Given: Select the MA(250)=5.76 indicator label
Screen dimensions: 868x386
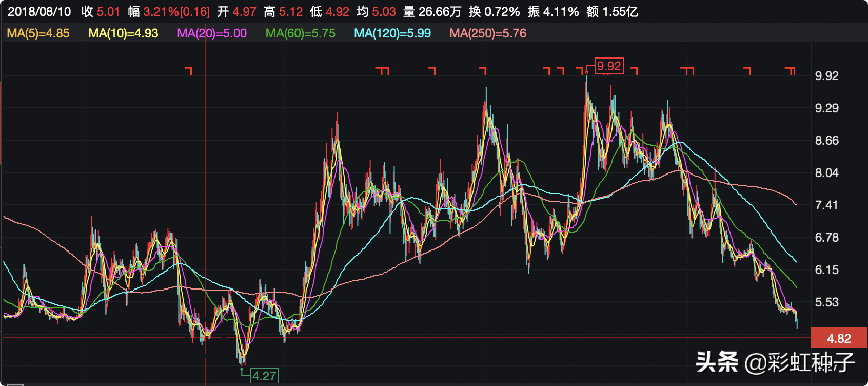Looking at the screenshot, I should click(x=488, y=33).
